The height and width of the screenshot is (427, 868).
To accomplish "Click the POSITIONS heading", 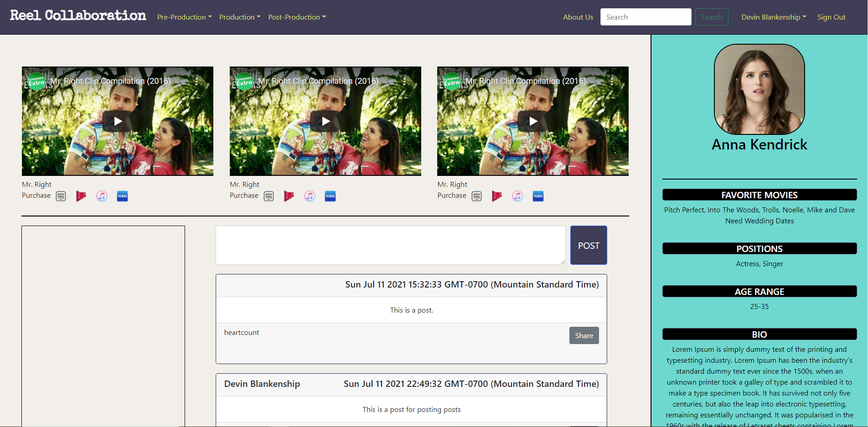I will (x=759, y=248).
